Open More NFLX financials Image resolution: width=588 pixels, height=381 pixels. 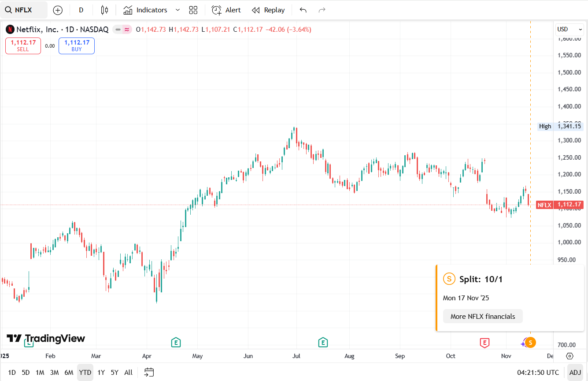(x=483, y=316)
